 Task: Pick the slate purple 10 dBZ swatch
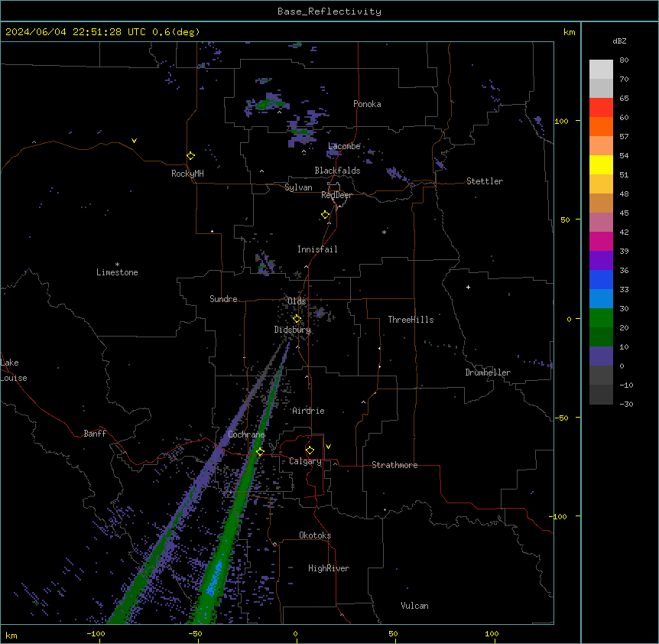pos(601,356)
